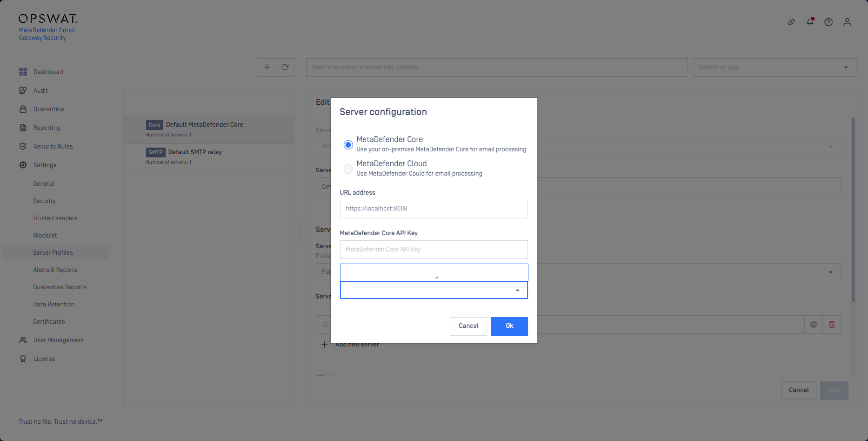Click the Core badge on default profile
The image size is (868, 441).
click(154, 125)
